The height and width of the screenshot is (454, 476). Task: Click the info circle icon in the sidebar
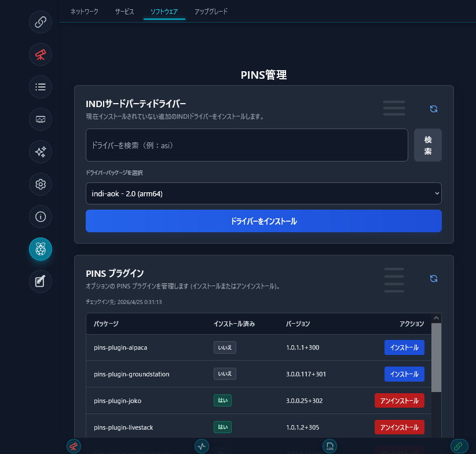pos(41,217)
